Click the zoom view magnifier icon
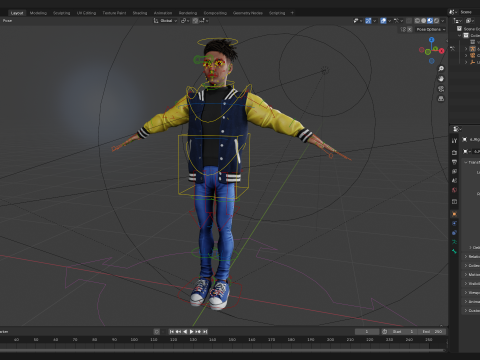 (441, 69)
